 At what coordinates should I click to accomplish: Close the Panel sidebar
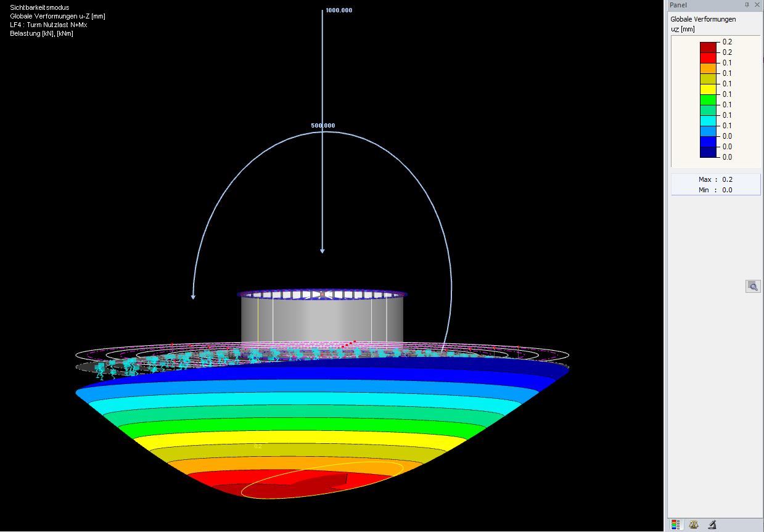pos(757,5)
